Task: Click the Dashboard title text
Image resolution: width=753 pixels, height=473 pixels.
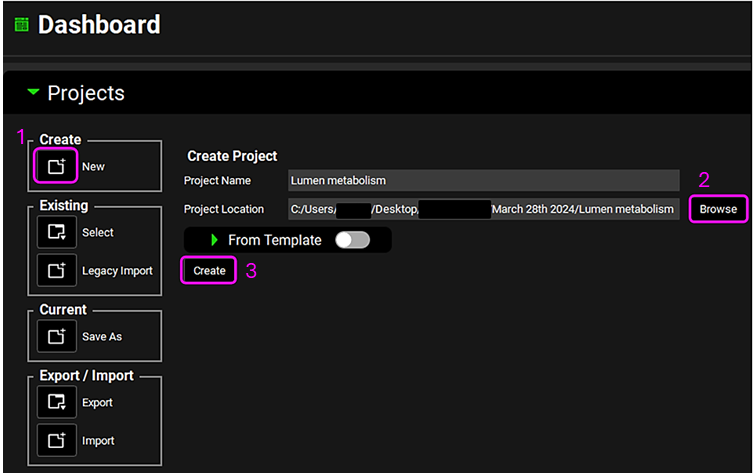Action: [x=99, y=25]
